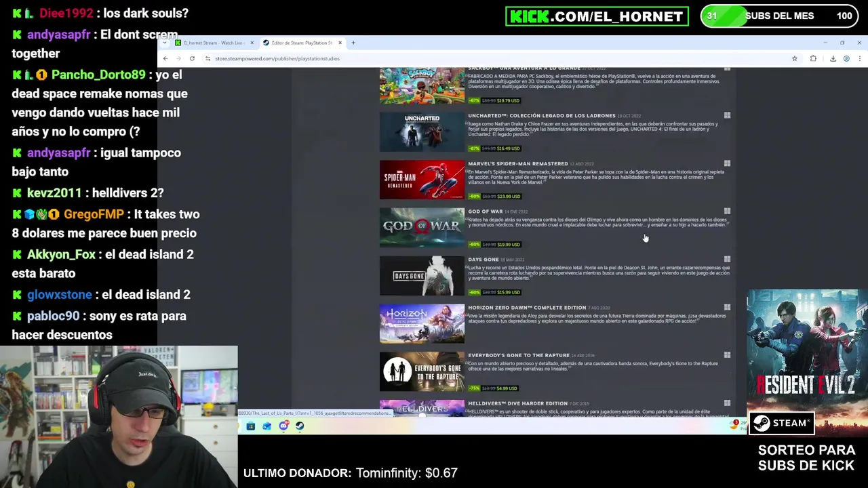Open Horizon Zero Dawn Complete Edition title
868x488 pixels.
click(x=527, y=308)
